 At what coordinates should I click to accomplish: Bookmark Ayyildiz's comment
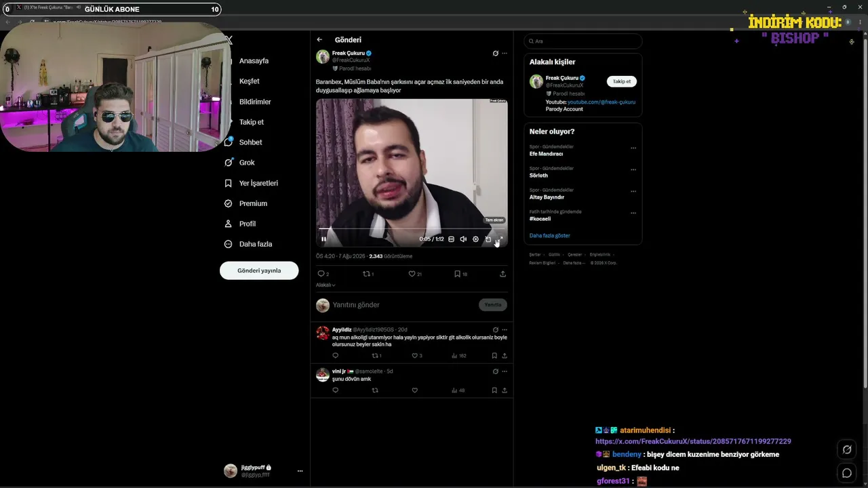(494, 356)
